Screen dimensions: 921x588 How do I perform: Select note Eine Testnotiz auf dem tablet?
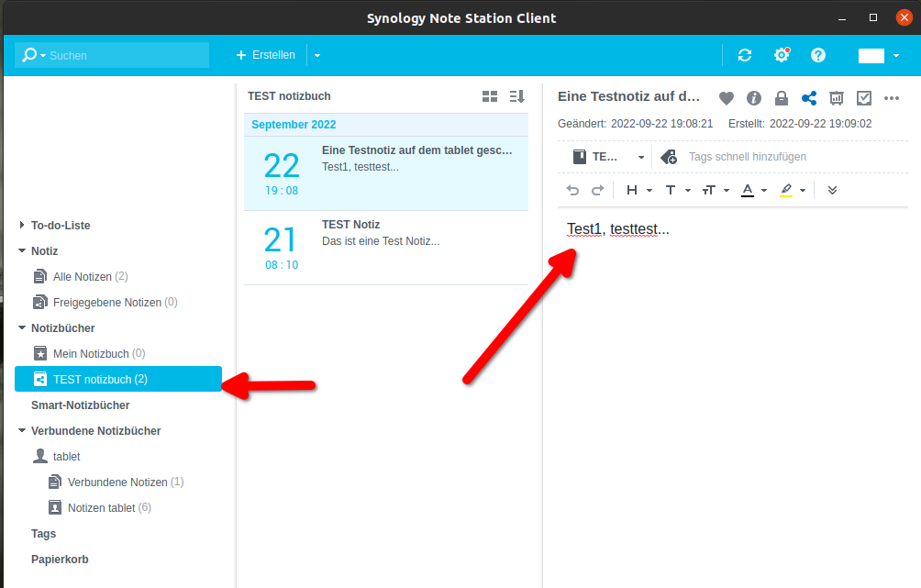click(386, 173)
